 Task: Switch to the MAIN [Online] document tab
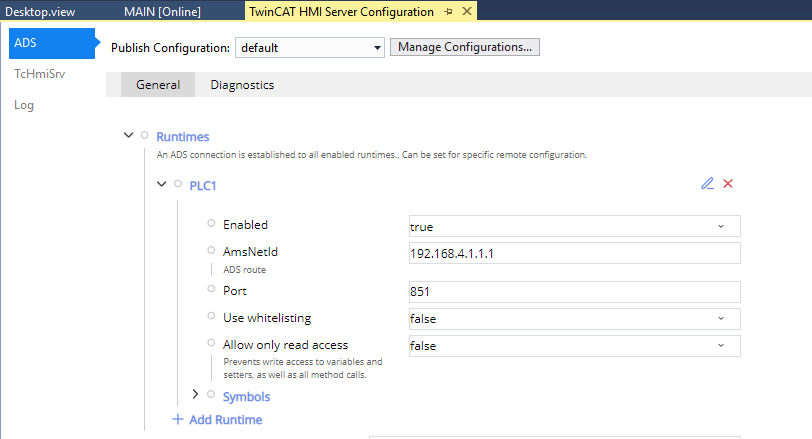coord(162,11)
